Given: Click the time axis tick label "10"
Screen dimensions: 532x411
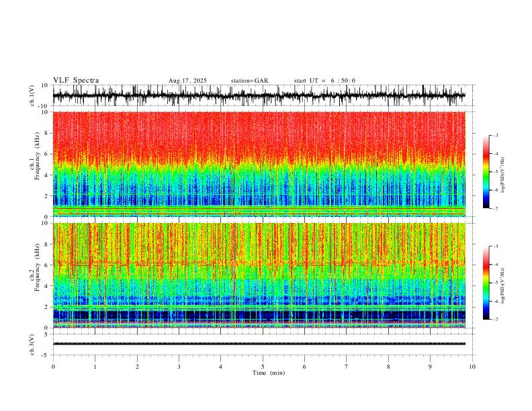Looking at the screenshot, I should click(x=472, y=367).
